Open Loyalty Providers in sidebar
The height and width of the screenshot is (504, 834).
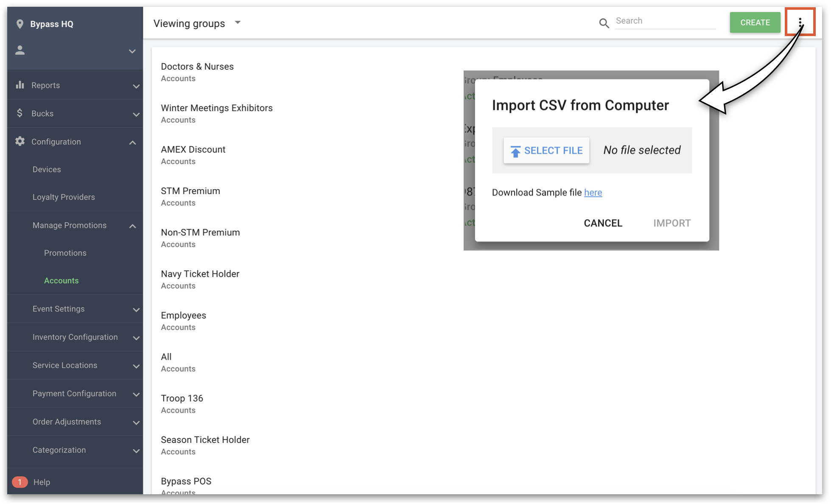64,197
